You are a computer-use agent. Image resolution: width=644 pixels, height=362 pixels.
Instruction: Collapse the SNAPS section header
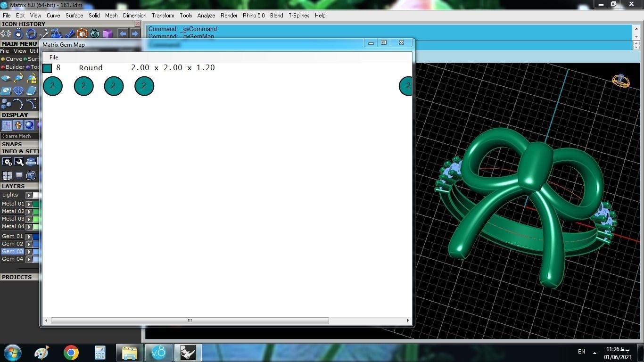19,144
